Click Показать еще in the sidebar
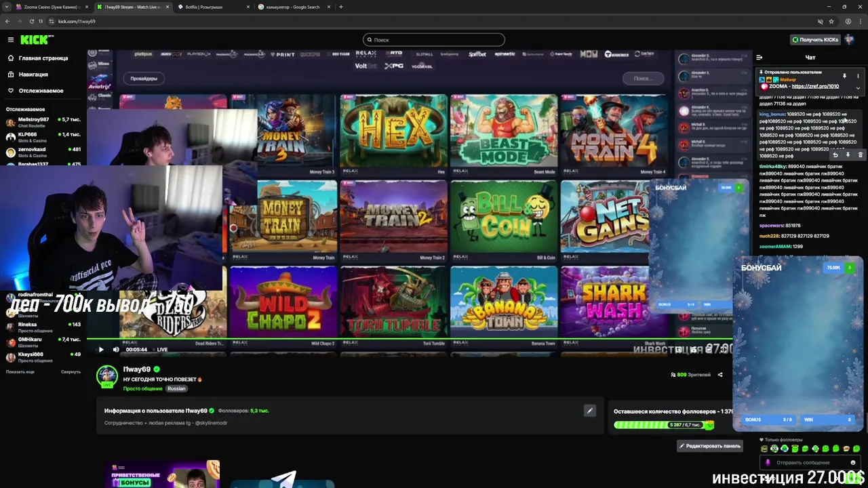Image resolution: width=868 pixels, height=488 pixels. point(20,371)
